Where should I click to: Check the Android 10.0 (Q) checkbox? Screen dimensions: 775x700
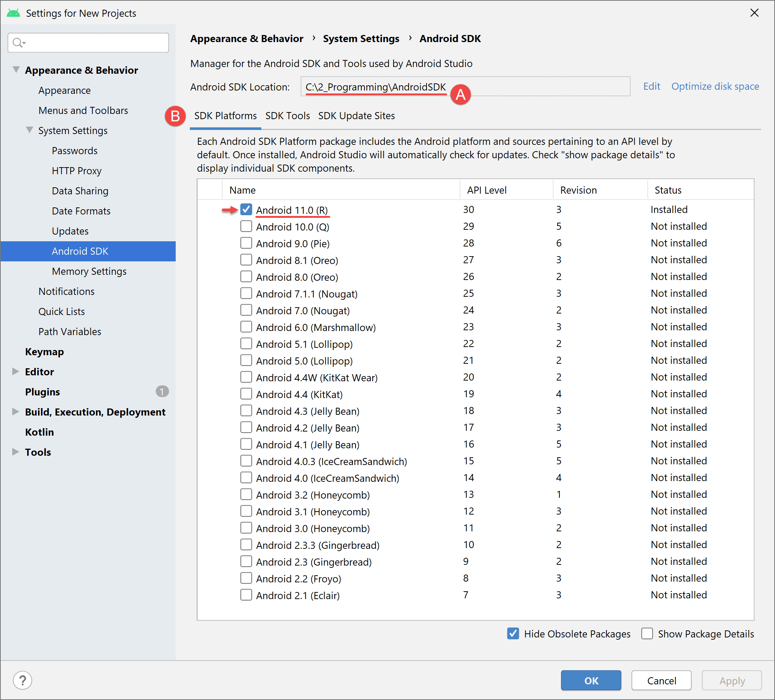point(246,226)
